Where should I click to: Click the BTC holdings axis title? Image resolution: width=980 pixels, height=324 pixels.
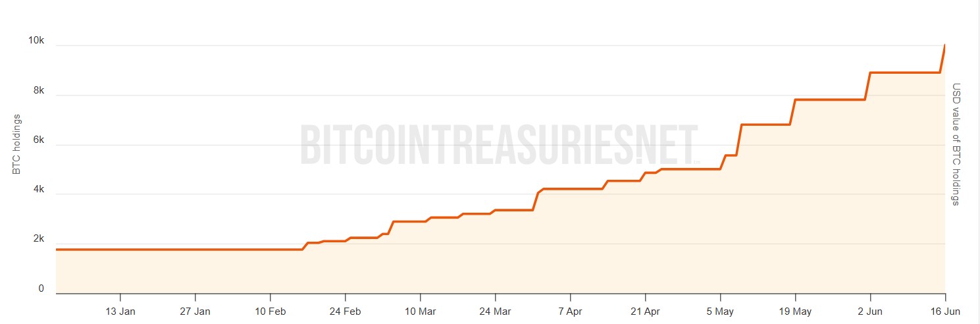tap(17, 144)
